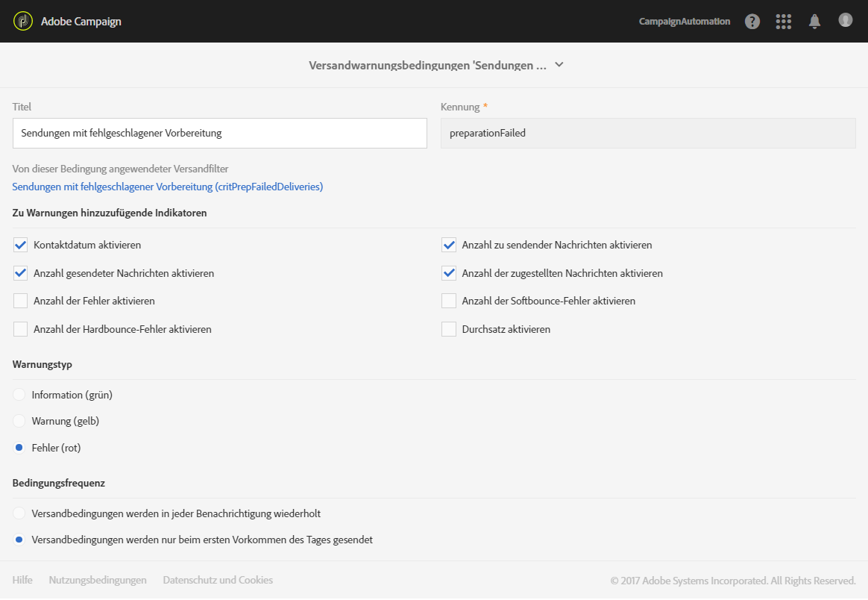Toggle Durchsatz aktivieren checkbox
The image size is (868, 600).
(449, 329)
